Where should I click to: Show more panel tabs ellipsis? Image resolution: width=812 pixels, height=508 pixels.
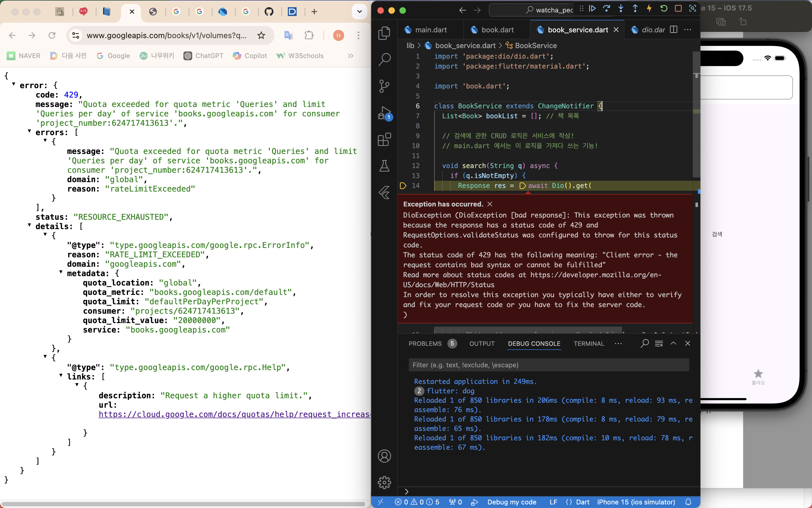pyautogui.click(x=618, y=343)
